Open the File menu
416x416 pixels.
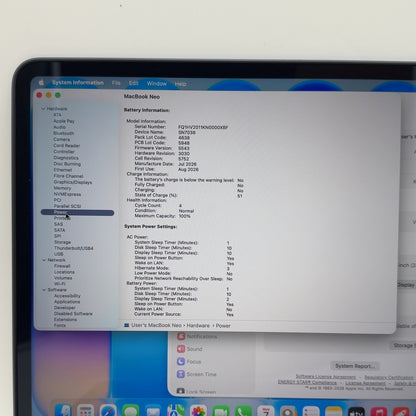coord(116,83)
